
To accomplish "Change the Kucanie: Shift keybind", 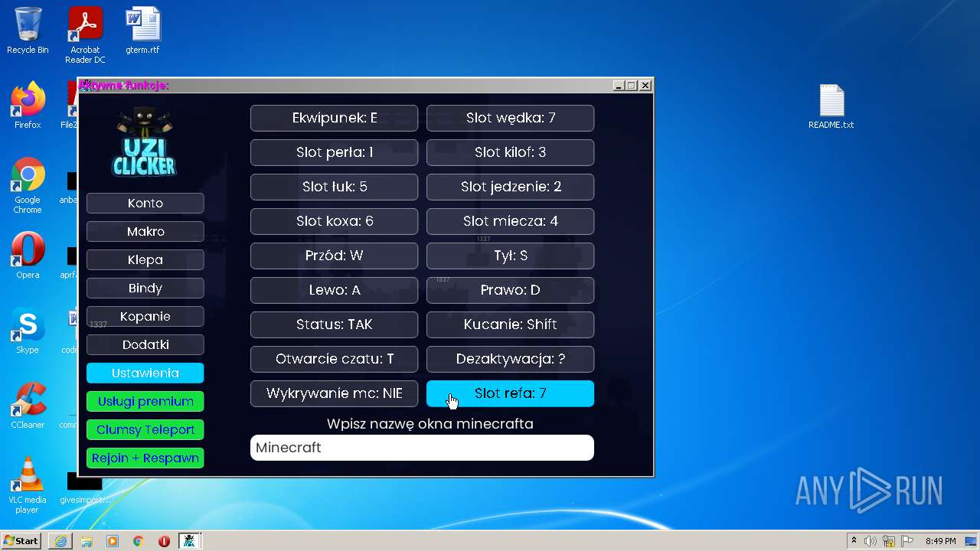I will pyautogui.click(x=511, y=324).
